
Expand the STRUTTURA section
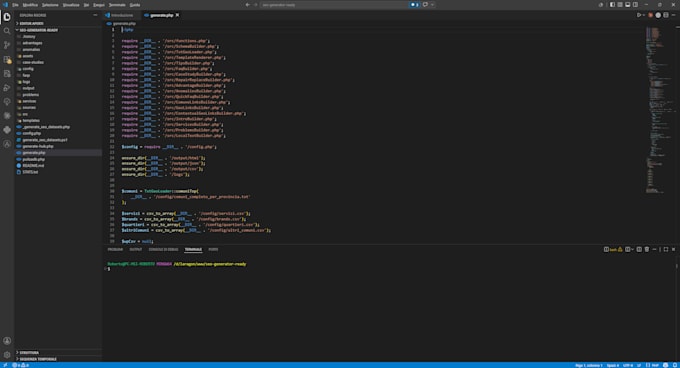(x=58, y=352)
